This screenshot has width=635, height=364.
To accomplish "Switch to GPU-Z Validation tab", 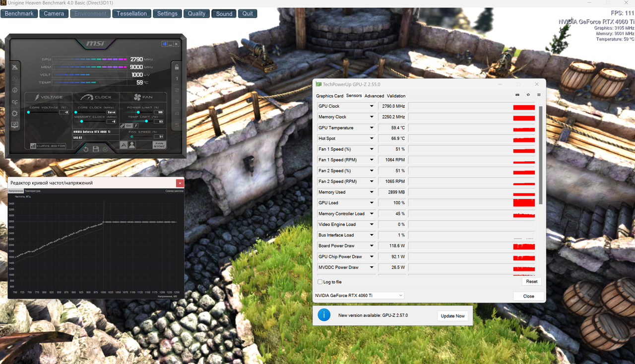I will 396,96.
